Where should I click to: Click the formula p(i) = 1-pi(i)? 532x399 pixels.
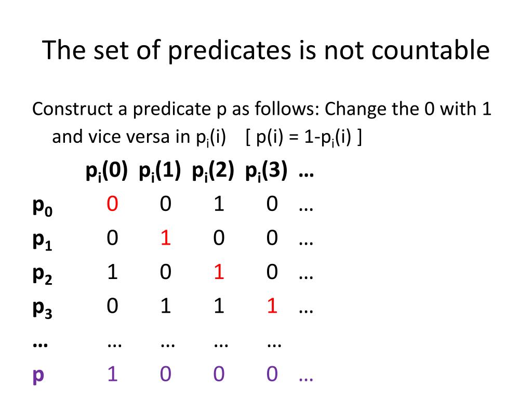(x=303, y=137)
